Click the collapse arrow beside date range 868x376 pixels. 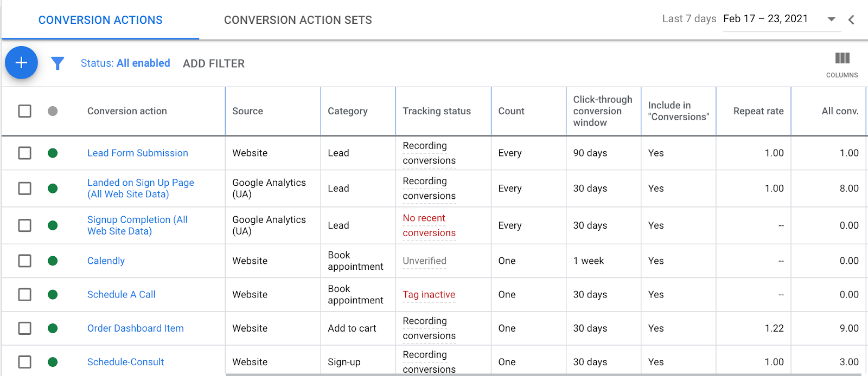(851, 20)
